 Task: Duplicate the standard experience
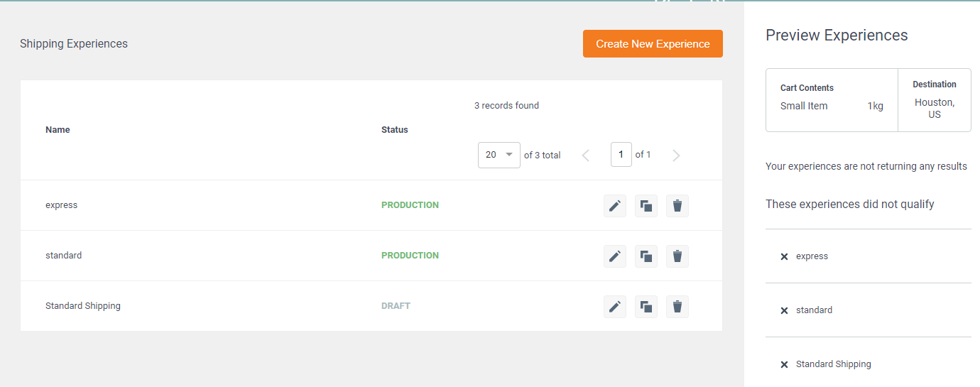point(646,256)
